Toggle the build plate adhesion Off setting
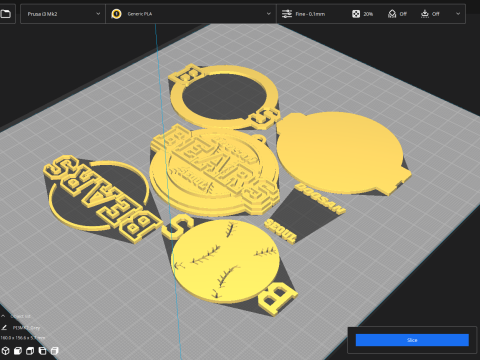The image size is (480, 360). pyautogui.click(x=430, y=14)
